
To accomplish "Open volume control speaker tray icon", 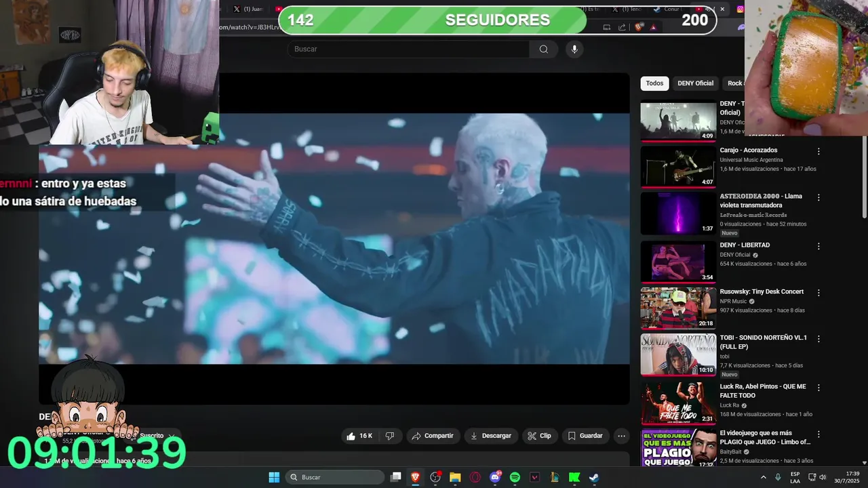I will point(823,477).
